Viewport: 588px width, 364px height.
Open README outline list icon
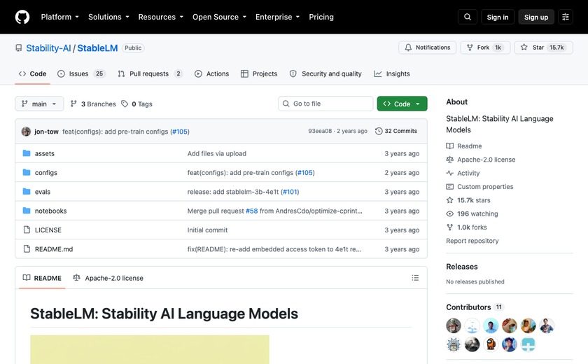click(415, 278)
